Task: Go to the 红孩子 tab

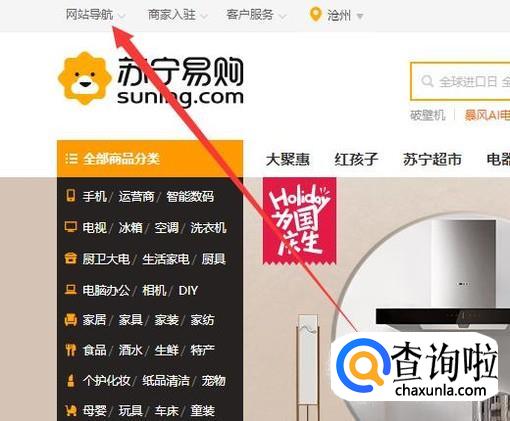Action: point(356,159)
